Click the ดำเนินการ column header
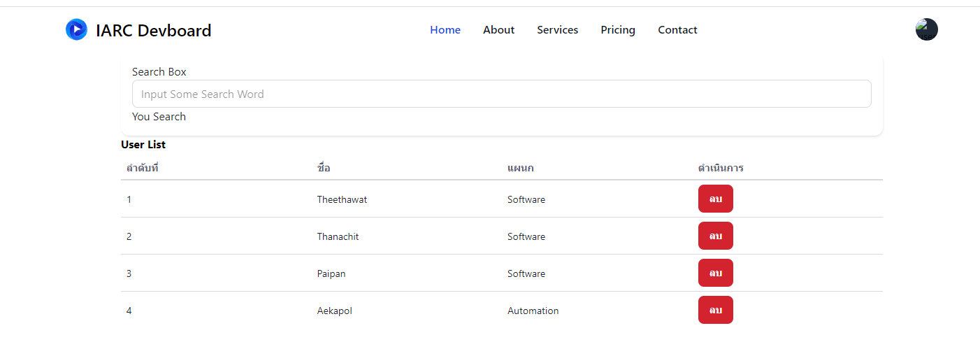The height and width of the screenshot is (363, 980). pos(721,168)
